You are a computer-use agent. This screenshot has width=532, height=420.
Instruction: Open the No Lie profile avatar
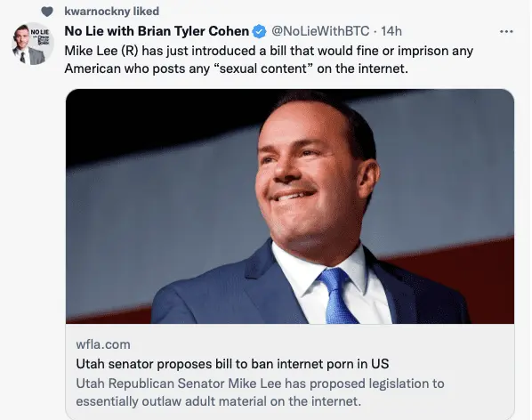[33, 44]
